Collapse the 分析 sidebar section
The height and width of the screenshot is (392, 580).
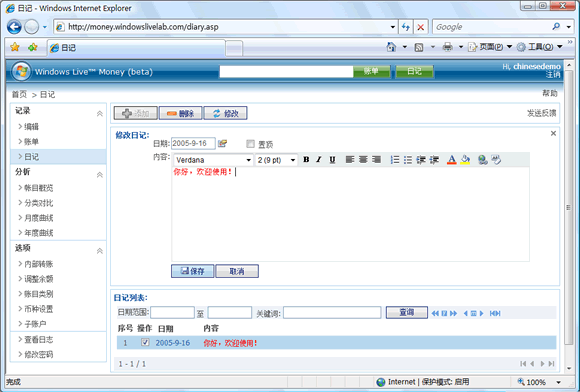click(x=100, y=175)
